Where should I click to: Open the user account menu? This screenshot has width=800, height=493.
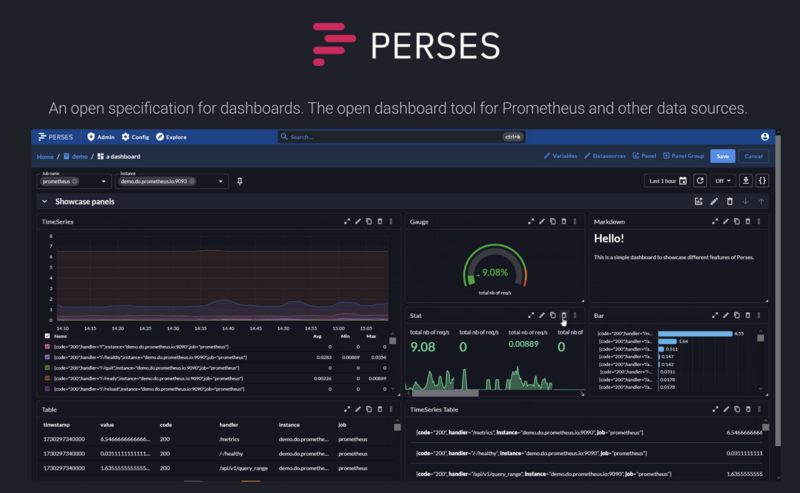(x=765, y=137)
